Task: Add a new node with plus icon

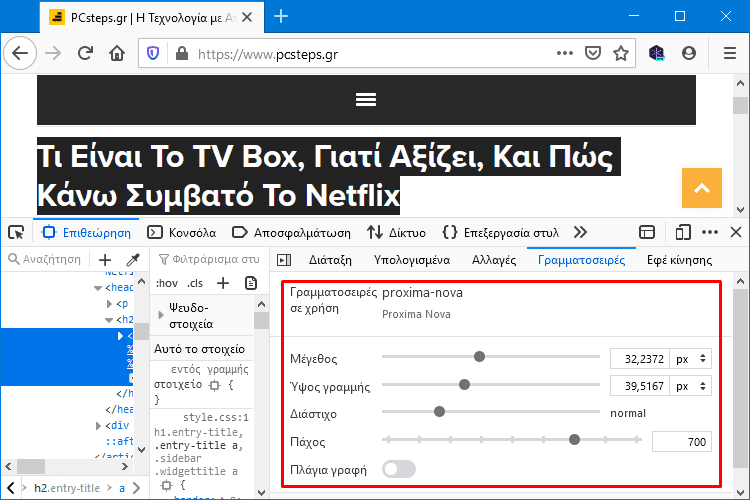Action: pos(105,260)
